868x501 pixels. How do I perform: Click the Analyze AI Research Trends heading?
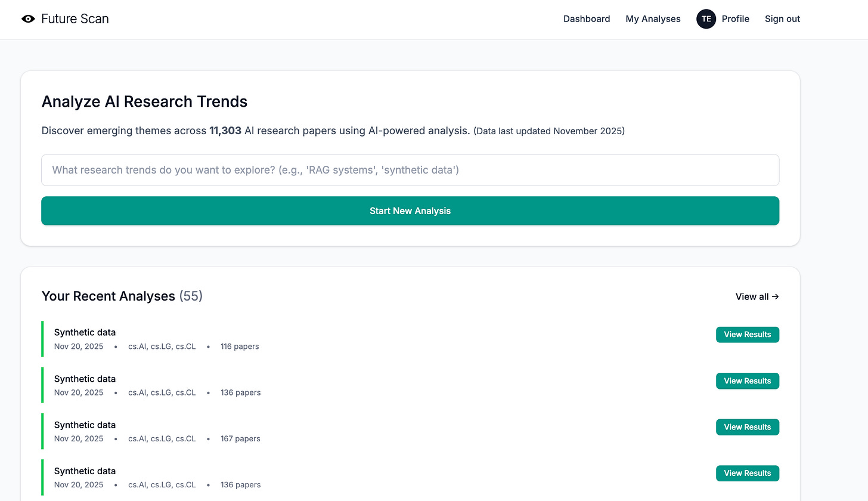(144, 101)
